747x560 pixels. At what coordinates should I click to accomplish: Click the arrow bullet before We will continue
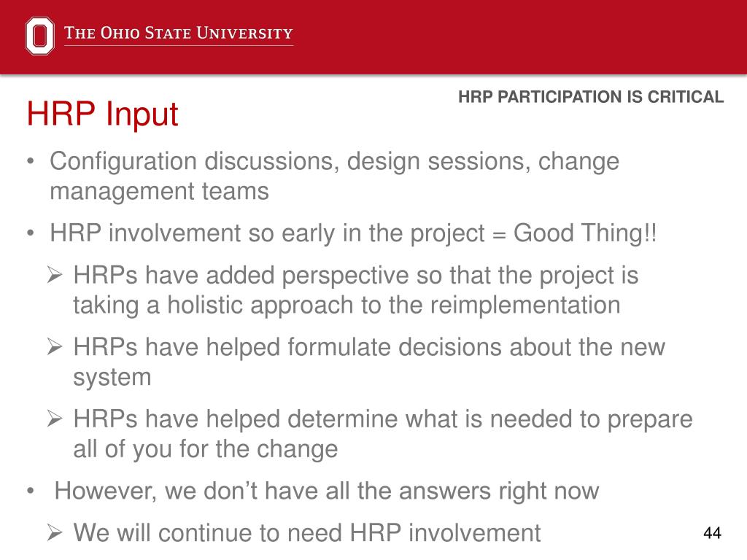click(x=55, y=533)
